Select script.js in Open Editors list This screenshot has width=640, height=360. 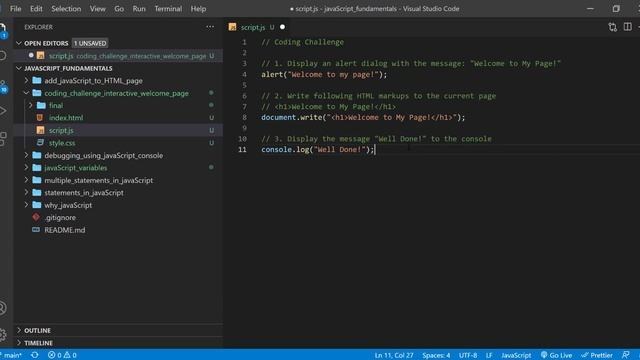pyautogui.click(x=118, y=56)
